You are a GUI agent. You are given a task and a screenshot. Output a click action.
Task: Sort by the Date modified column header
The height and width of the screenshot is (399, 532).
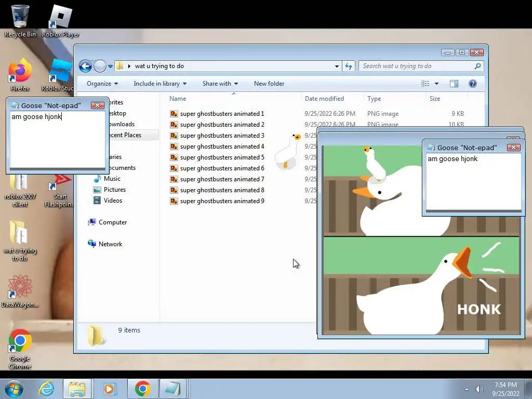[x=332, y=99]
